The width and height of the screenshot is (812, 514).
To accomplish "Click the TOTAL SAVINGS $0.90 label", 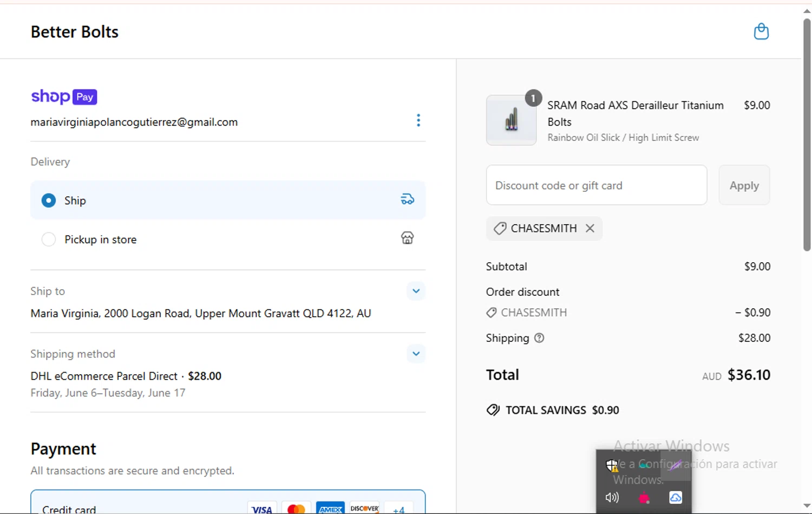I will pos(562,410).
